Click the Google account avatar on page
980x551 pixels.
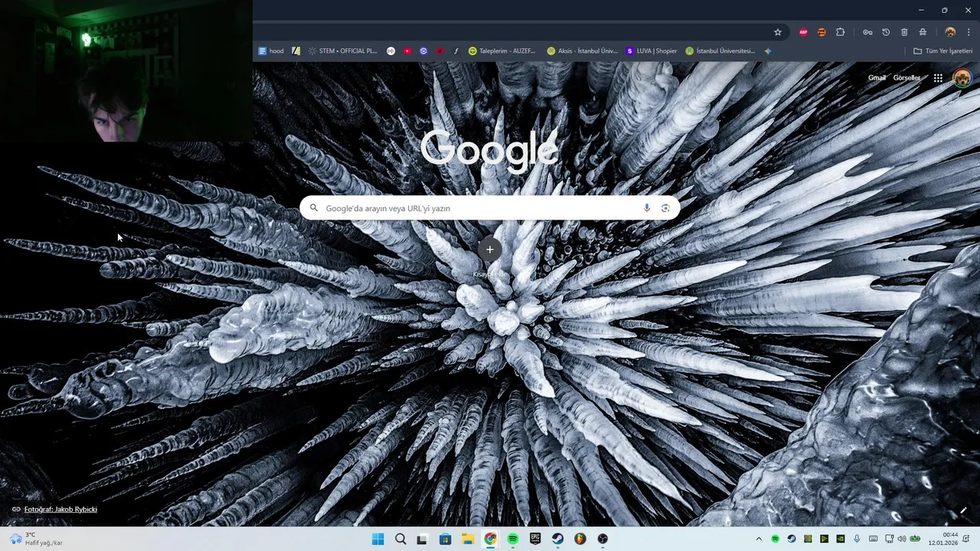pos(962,78)
